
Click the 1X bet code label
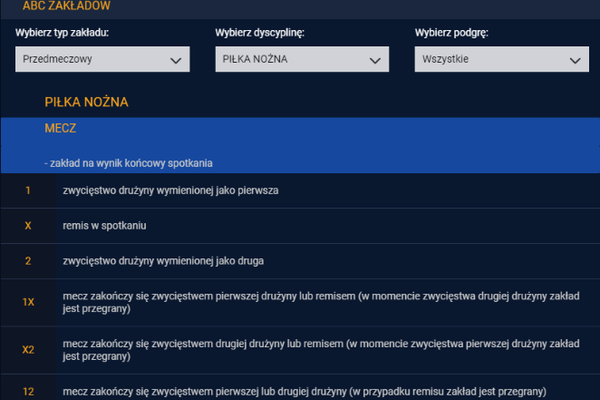[x=28, y=302]
